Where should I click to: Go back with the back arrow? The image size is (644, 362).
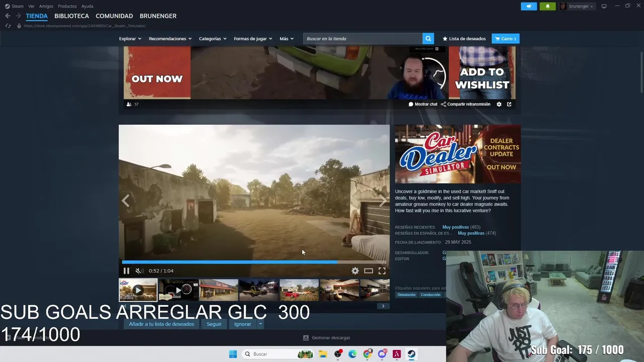coord(8,16)
